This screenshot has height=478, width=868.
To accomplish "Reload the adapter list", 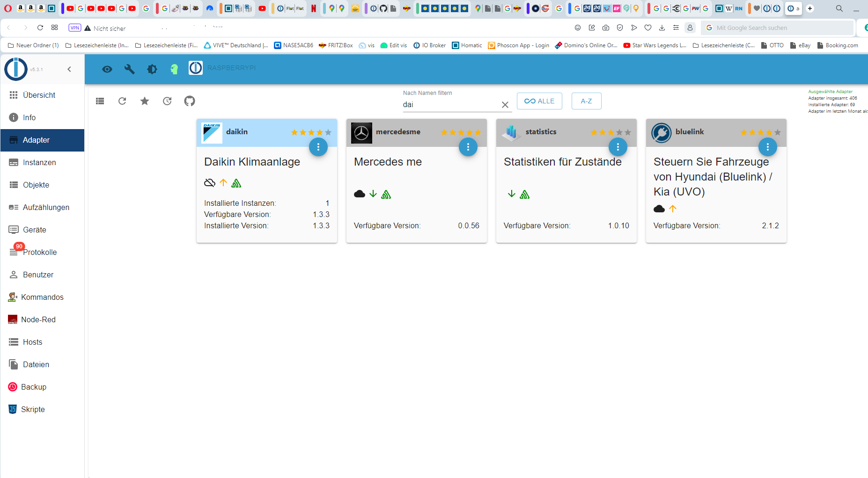I will tap(122, 101).
